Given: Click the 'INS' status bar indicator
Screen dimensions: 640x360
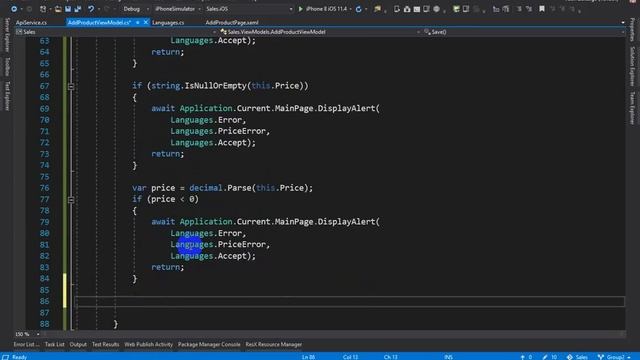Looking at the screenshot, I should pos(448,357).
